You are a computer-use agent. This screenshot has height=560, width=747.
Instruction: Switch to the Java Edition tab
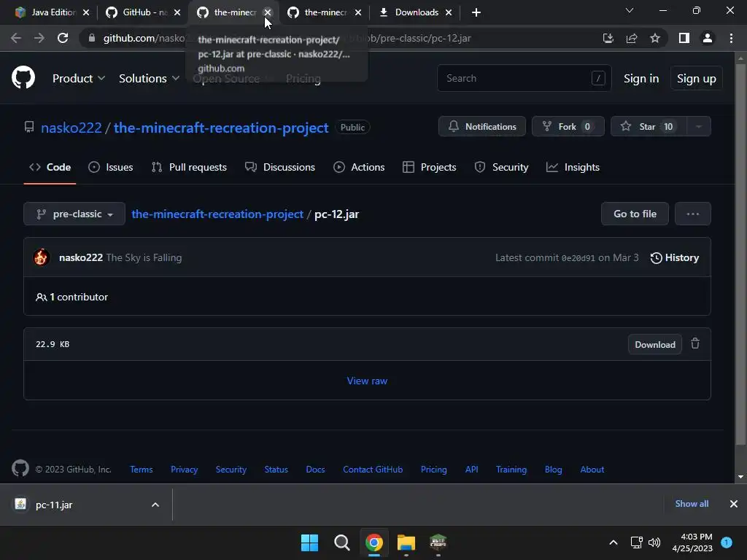(x=47, y=12)
